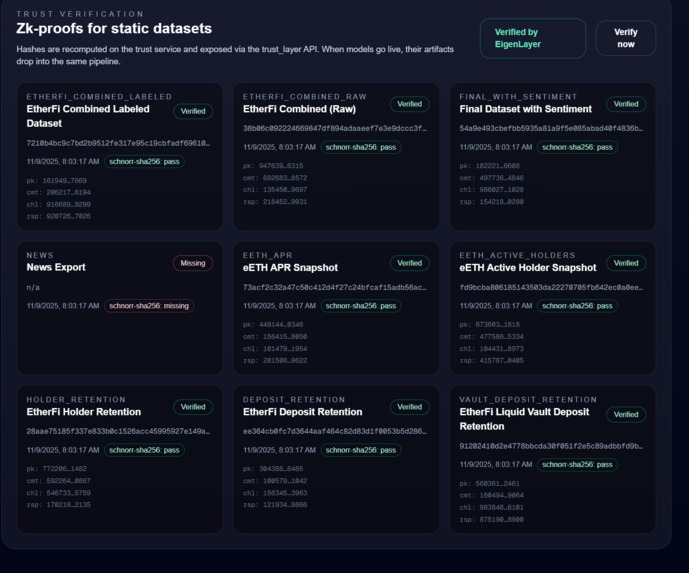This screenshot has width=689, height=573.
Task: Click Verified badge on EtherFi Combined (Raw)
Action: click(410, 104)
